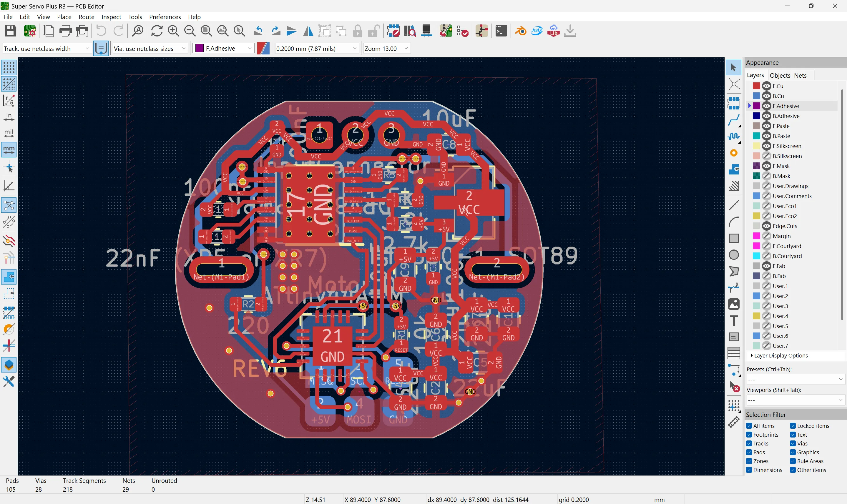Open the scripting console icon
847x504 pixels.
(x=501, y=31)
